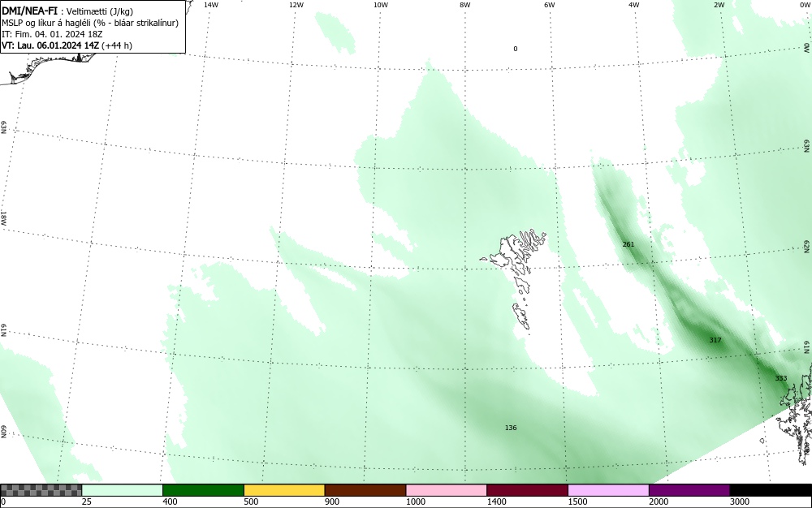Click the lavender 1500–2000 legend swatch

pos(608,490)
